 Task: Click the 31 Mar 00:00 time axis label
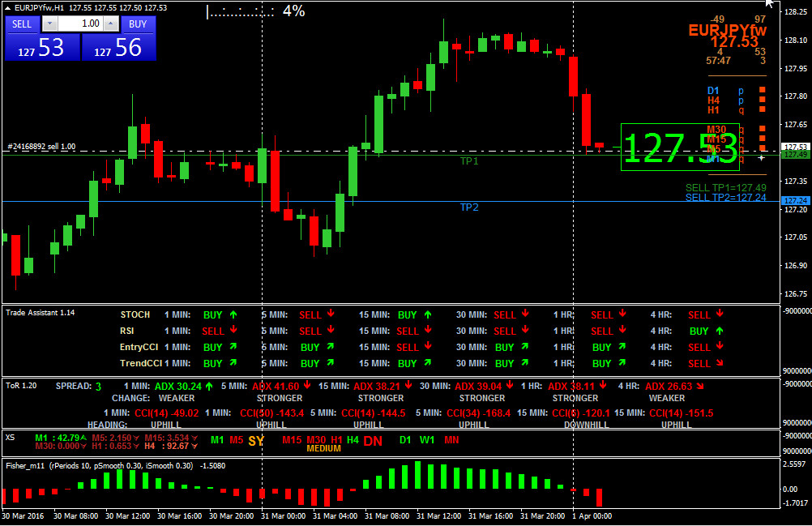click(x=284, y=516)
